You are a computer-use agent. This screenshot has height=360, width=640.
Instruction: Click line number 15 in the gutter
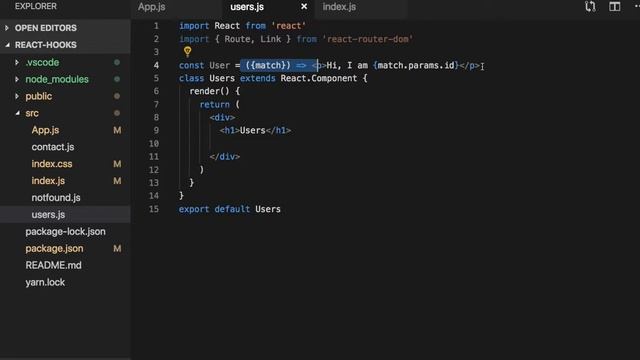[x=154, y=209]
